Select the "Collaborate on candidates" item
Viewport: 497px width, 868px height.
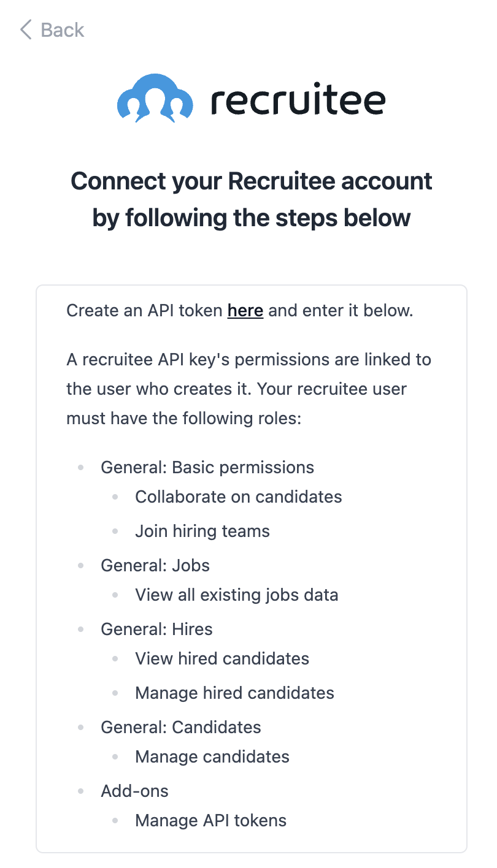pos(239,497)
